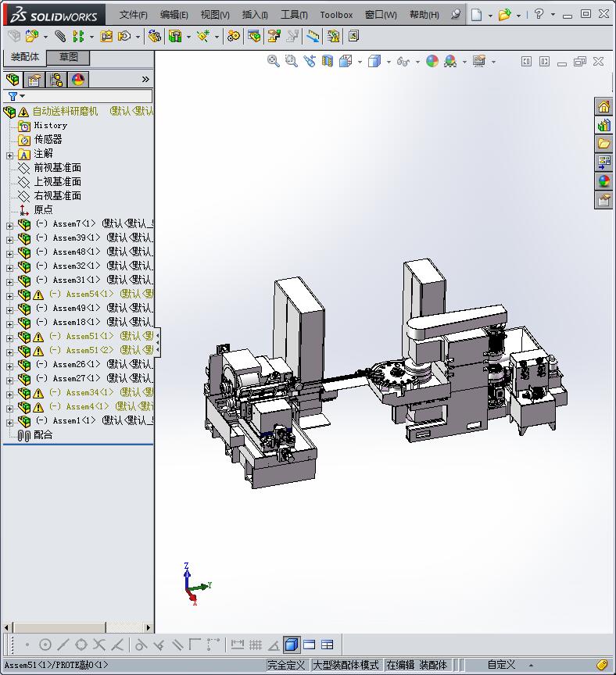
Task: Switch to the ConfigurationManager tab icon
Action: [56, 80]
